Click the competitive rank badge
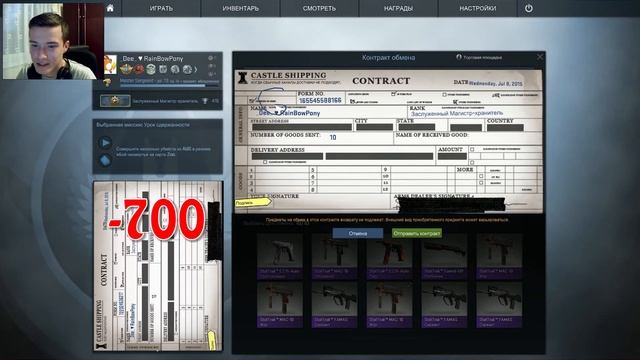 coord(116,100)
